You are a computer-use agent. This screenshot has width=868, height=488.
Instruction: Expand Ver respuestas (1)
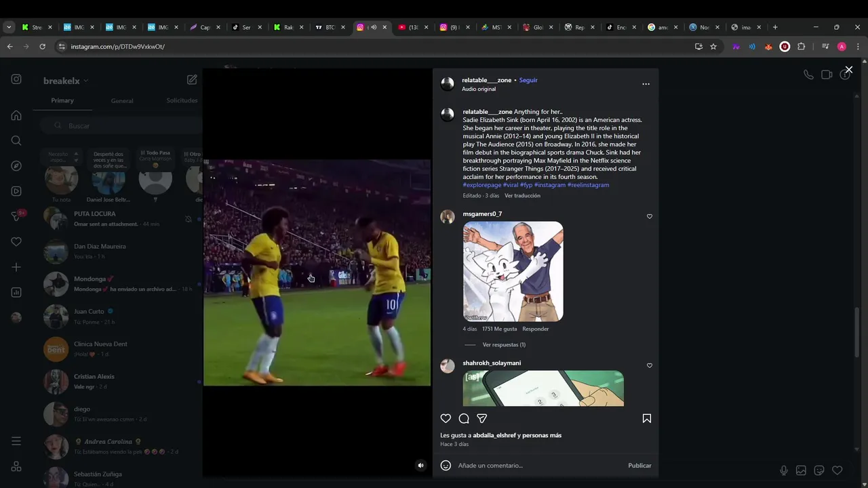pyautogui.click(x=504, y=344)
